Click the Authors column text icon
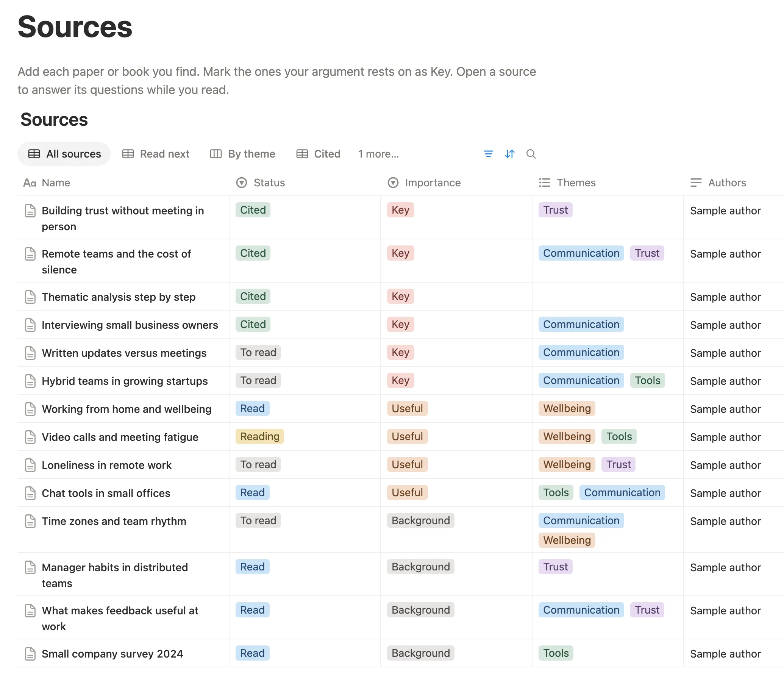Screen dimensions: 784x678 [696, 183]
